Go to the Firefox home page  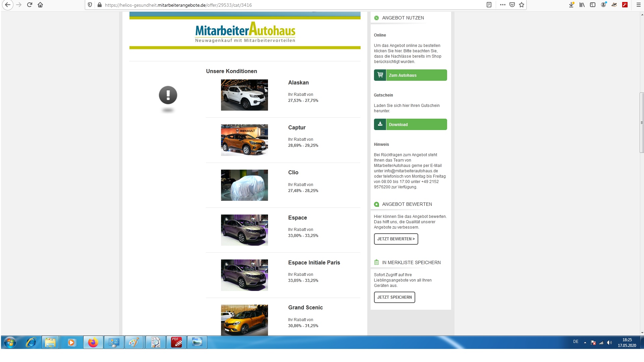pyautogui.click(x=40, y=5)
